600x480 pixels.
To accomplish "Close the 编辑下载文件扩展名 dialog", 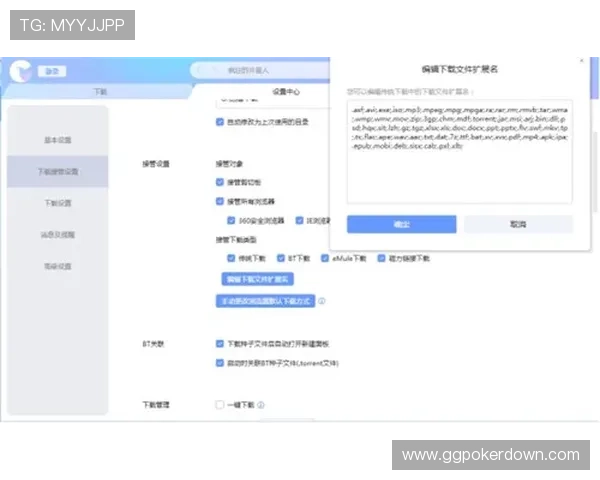I will click(582, 60).
